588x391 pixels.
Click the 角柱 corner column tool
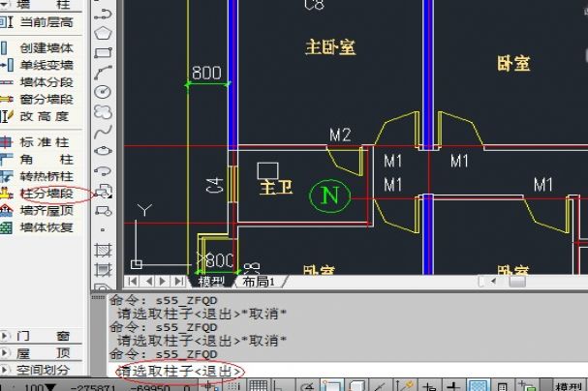pyautogui.click(x=46, y=160)
